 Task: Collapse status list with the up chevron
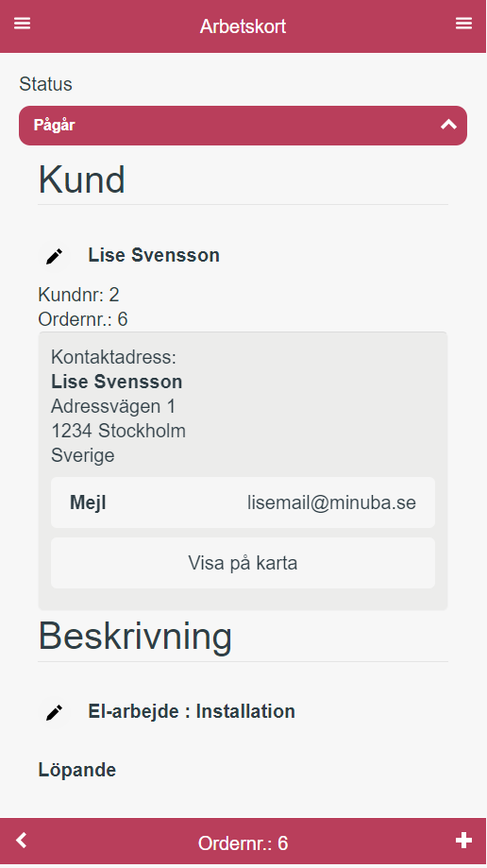point(449,125)
